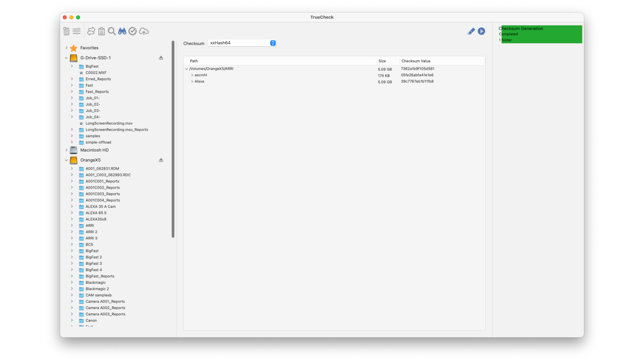Click the Favorites star icon
The image size is (644, 362).
[x=73, y=48]
